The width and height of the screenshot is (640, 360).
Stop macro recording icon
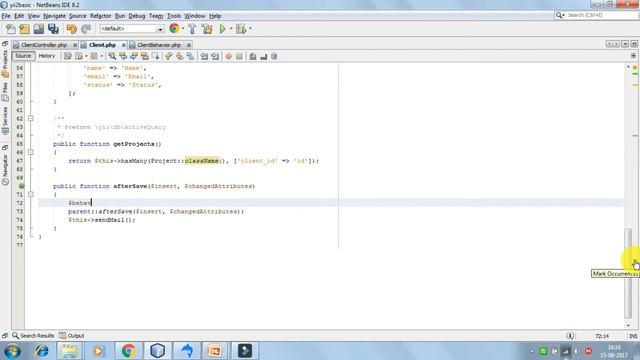point(240,56)
